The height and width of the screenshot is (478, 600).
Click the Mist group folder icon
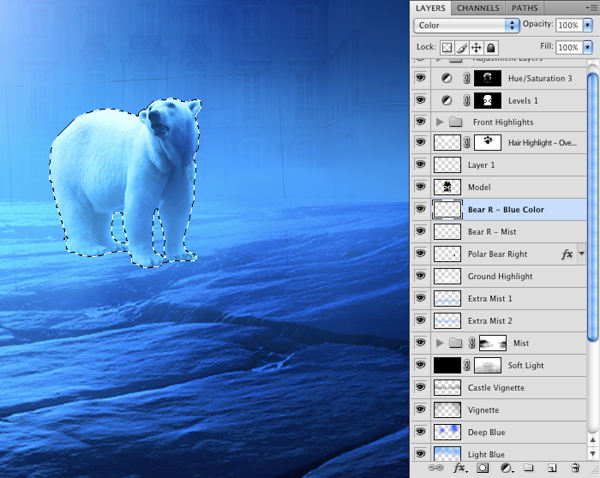click(455, 343)
